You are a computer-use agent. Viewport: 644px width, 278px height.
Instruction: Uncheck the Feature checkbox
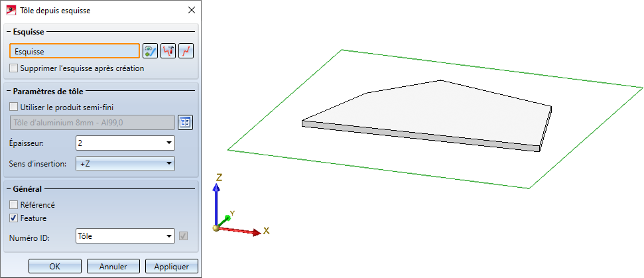(x=13, y=218)
